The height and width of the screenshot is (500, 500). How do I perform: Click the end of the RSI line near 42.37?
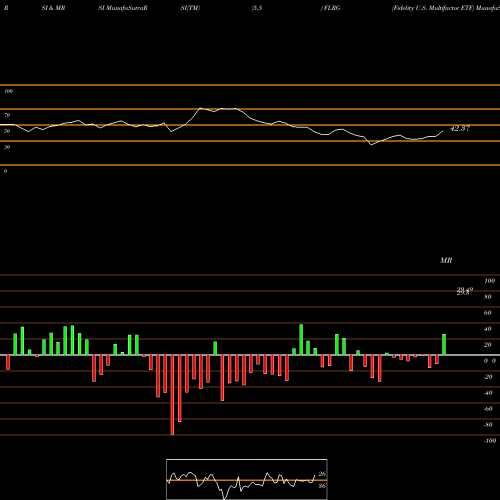click(443, 131)
